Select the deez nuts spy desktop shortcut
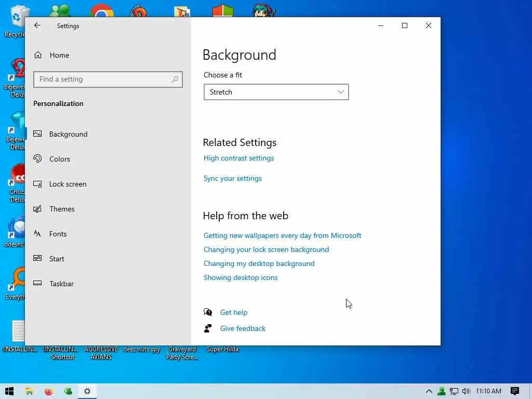Screen dimensions: 532x399 point(141,349)
